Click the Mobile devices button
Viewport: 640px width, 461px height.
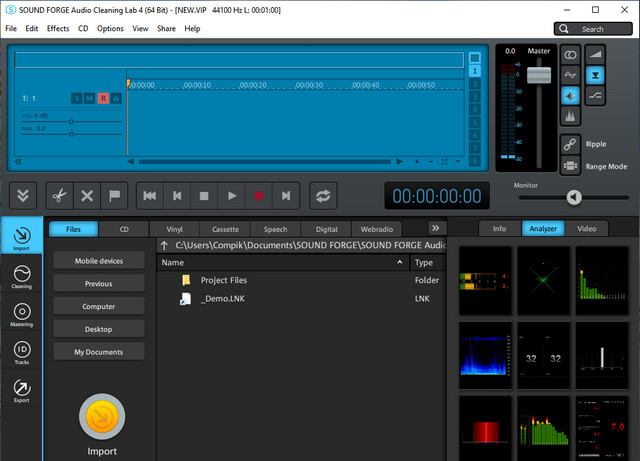point(99,261)
